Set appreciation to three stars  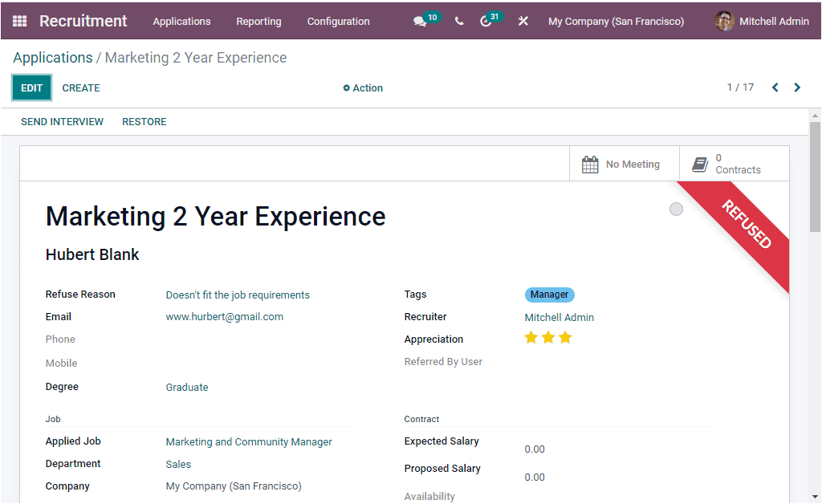(565, 337)
